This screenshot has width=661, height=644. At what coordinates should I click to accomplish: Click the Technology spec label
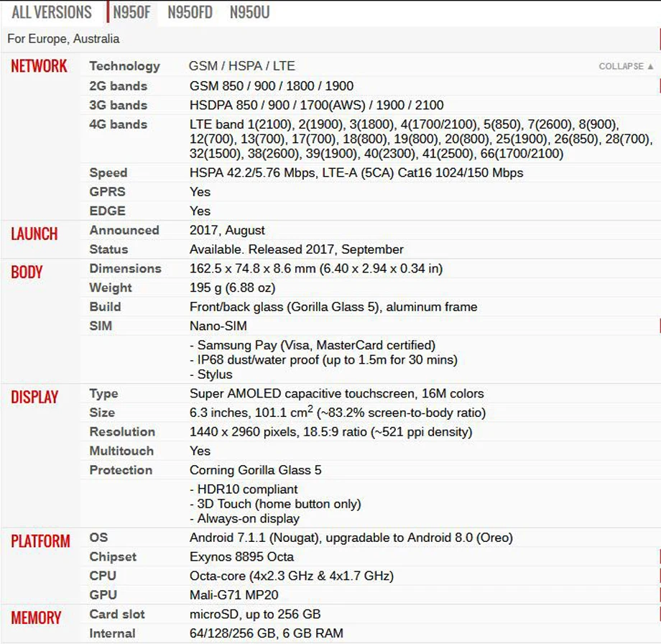[x=125, y=66]
